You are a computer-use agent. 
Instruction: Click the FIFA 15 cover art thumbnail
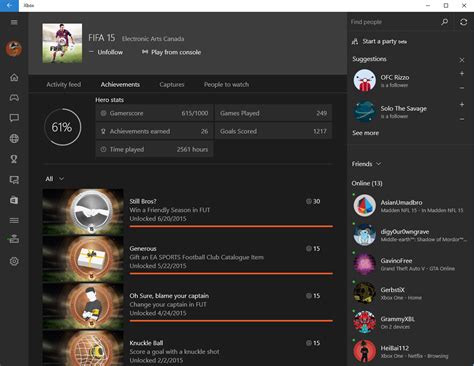click(62, 43)
